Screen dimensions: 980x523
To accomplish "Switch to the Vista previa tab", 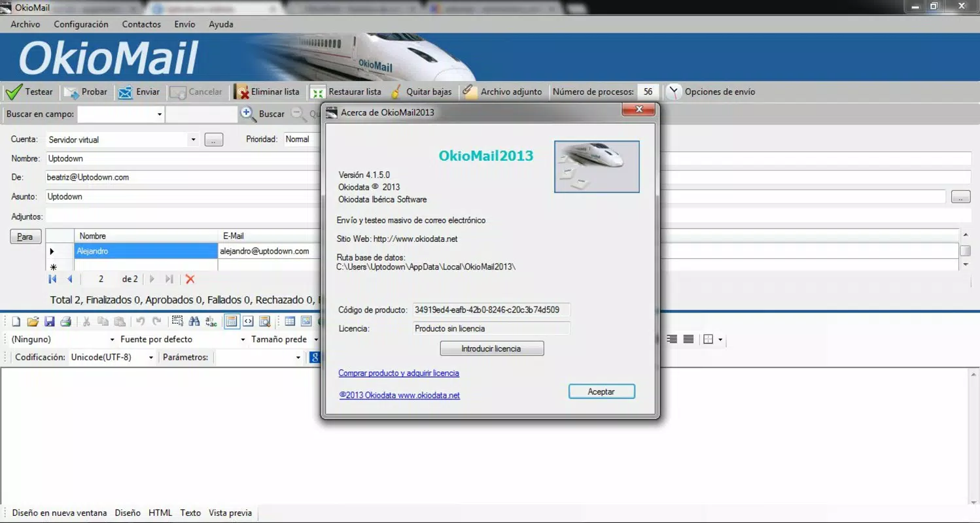I will click(230, 513).
